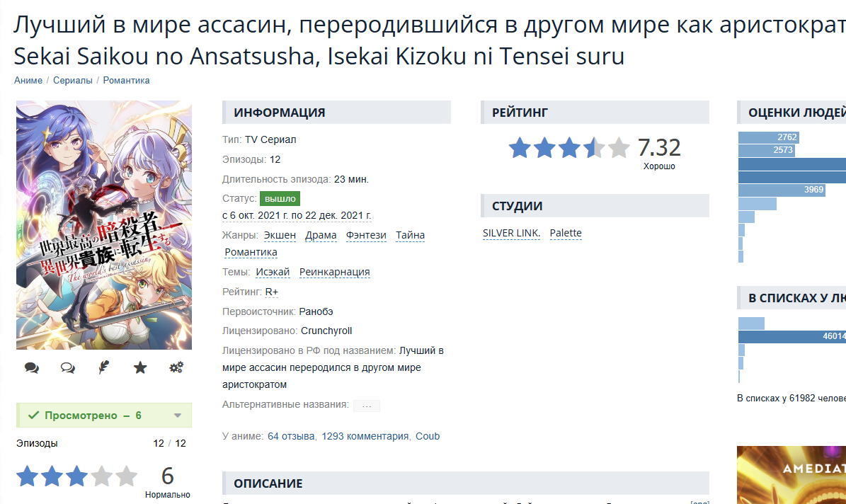Click the feather quill review icon
Viewport: 846px width, 504px height.
tap(104, 367)
